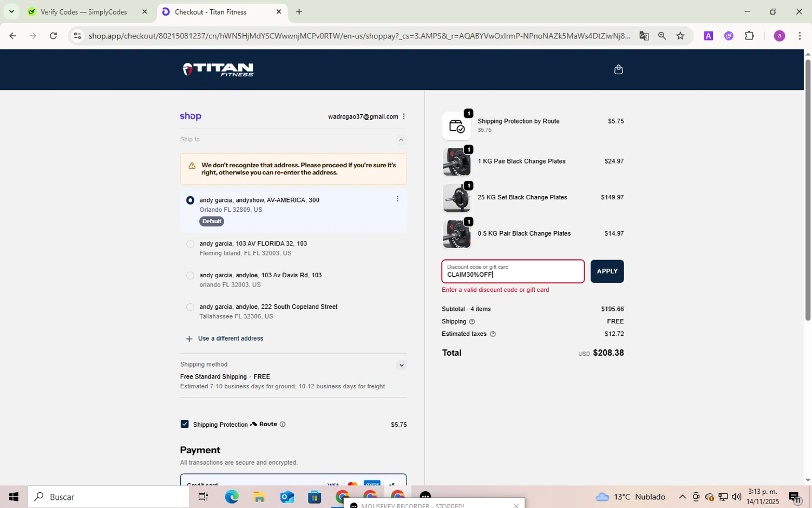Show Shipping info tooltip icon
812x508 pixels.
click(472, 322)
